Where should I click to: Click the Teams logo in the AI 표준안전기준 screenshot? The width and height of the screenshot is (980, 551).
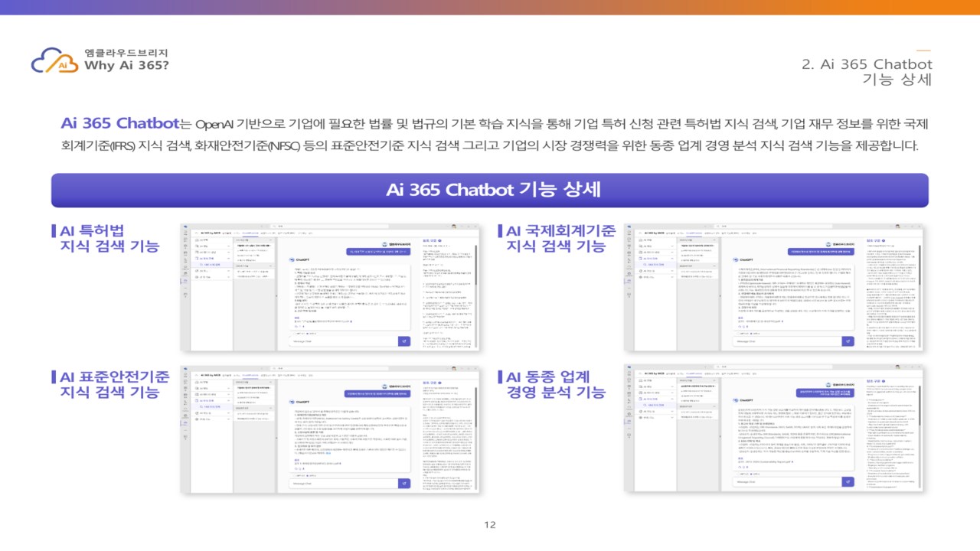coord(185,368)
